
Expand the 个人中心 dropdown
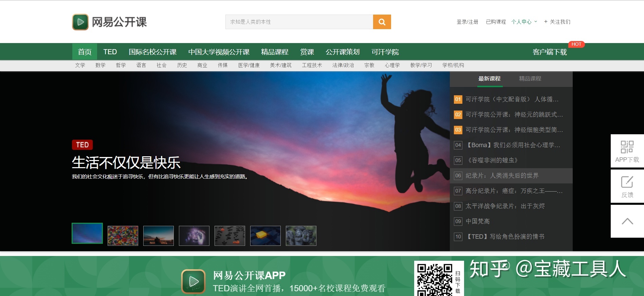[524, 22]
